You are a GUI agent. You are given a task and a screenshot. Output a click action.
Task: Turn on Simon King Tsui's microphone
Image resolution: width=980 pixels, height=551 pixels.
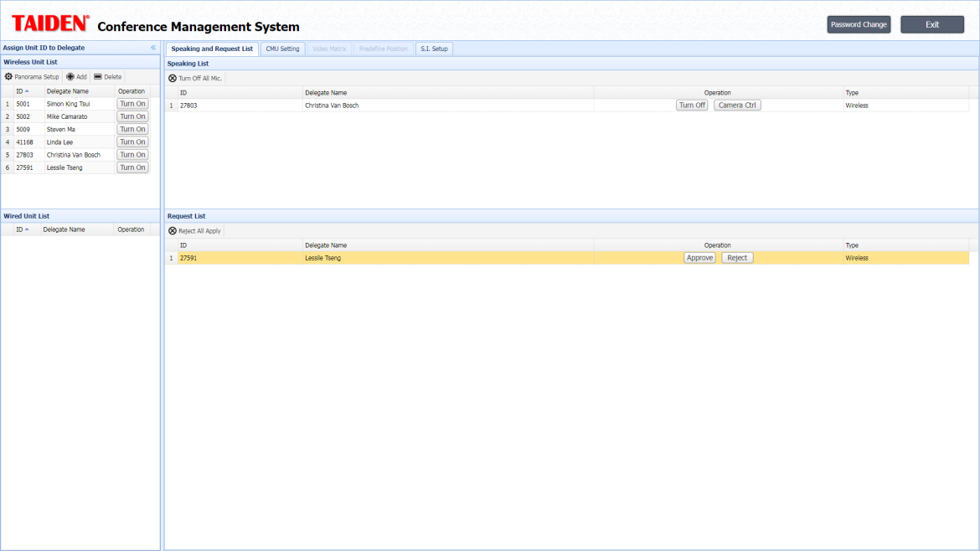132,104
